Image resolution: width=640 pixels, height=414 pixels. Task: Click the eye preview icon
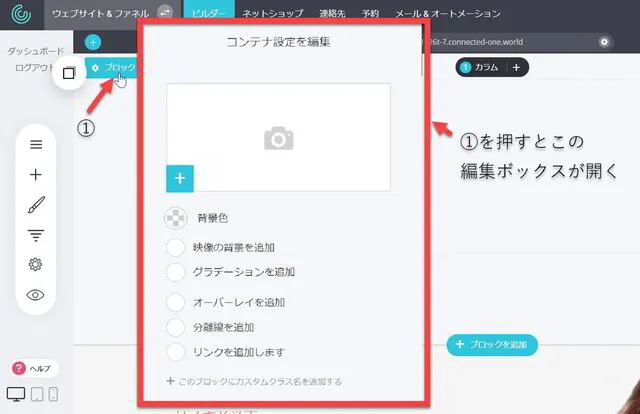(x=36, y=294)
